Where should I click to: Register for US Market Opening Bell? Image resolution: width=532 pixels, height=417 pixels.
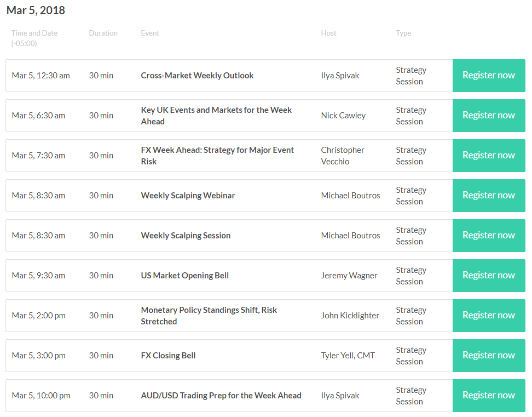pos(489,276)
